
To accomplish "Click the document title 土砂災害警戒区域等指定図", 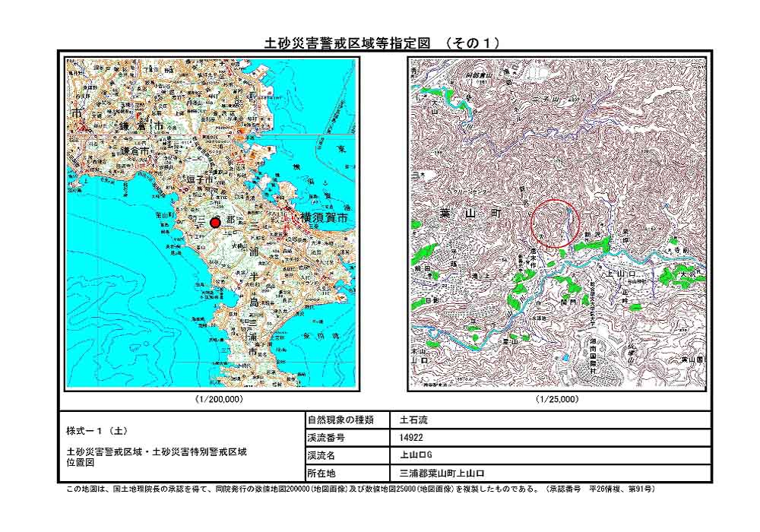I will [x=349, y=43].
